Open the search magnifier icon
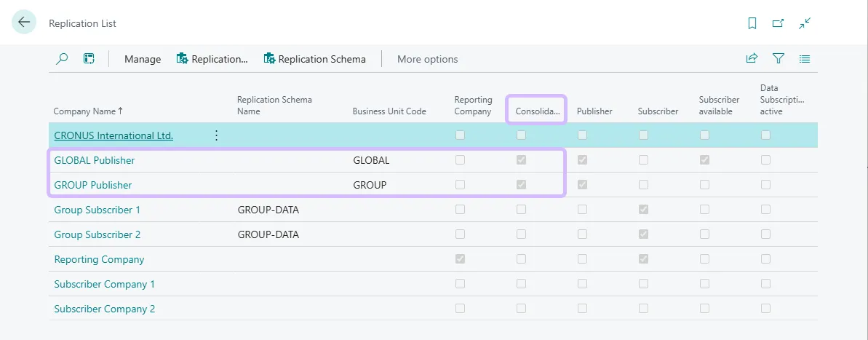This screenshot has height=340, width=868. click(x=62, y=59)
